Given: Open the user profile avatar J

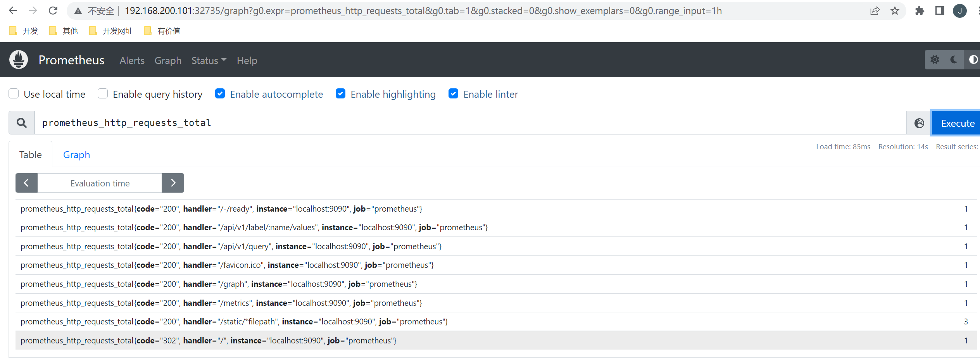Looking at the screenshot, I should click(960, 11).
